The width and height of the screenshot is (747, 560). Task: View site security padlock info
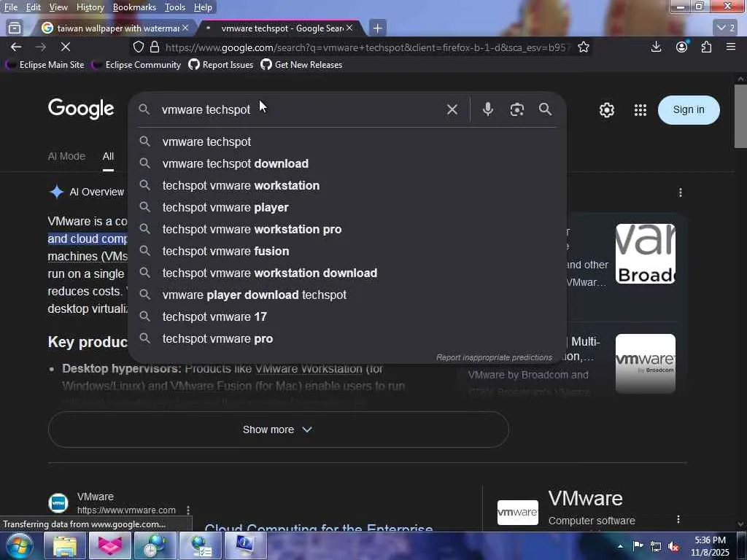[x=155, y=47]
